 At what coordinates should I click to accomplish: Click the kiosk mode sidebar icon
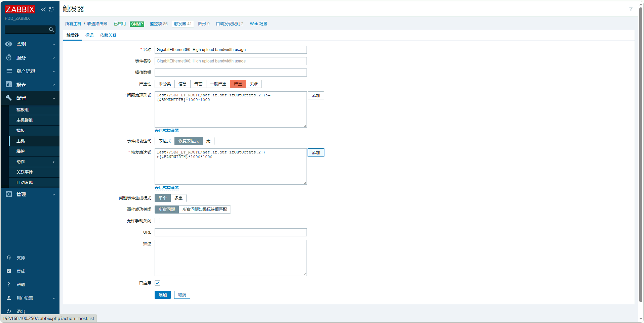pyautogui.click(x=51, y=9)
